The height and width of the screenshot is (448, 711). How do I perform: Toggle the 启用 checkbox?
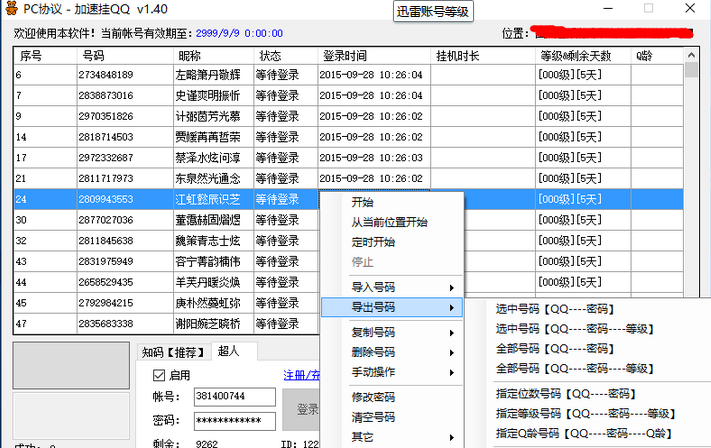pyautogui.click(x=159, y=375)
